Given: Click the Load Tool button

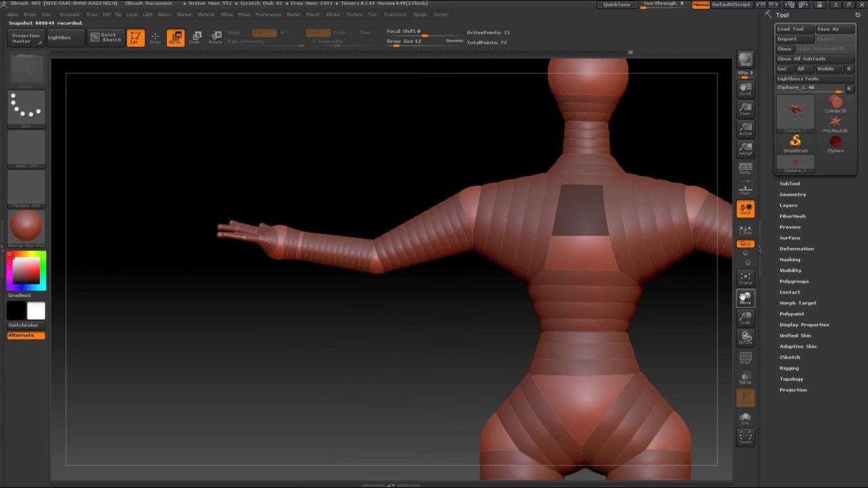Looking at the screenshot, I should [x=795, y=29].
